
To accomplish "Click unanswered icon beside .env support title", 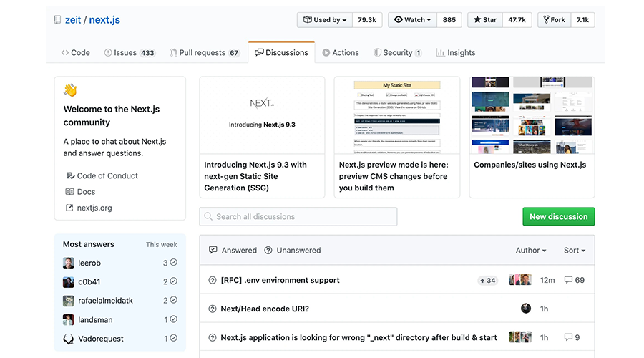I will pos(213,280).
